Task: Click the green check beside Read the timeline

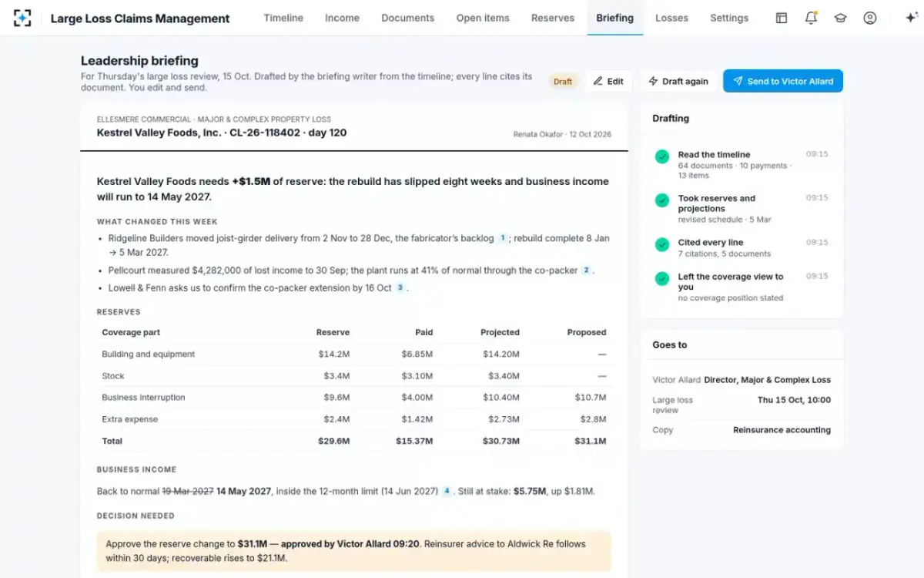Action: tap(661, 156)
